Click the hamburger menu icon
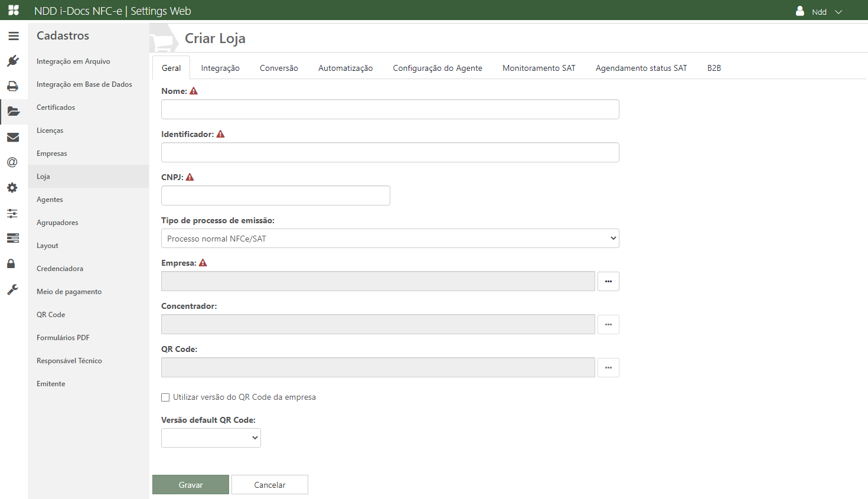Screen dimensions: 868x499 click(14, 36)
